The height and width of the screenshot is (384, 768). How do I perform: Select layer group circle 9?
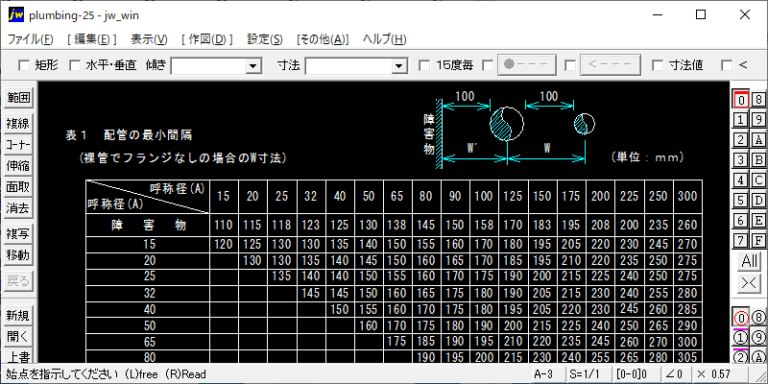point(758,337)
